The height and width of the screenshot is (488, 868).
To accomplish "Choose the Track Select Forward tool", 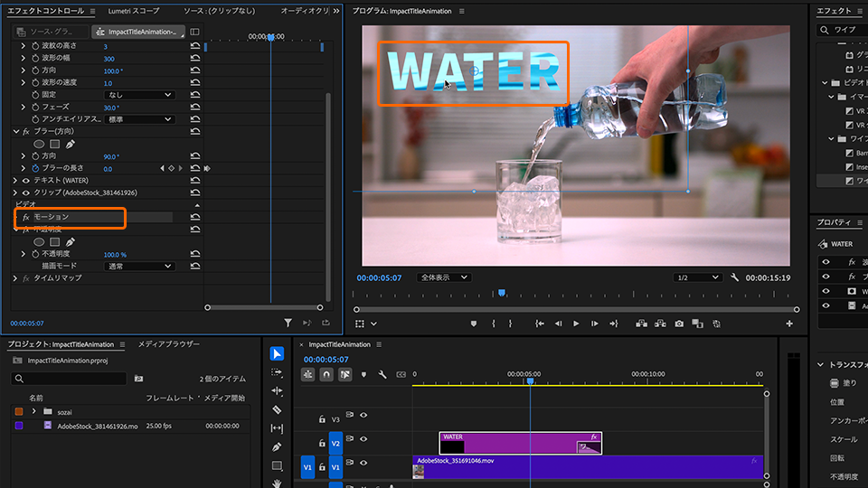I will 277,372.
